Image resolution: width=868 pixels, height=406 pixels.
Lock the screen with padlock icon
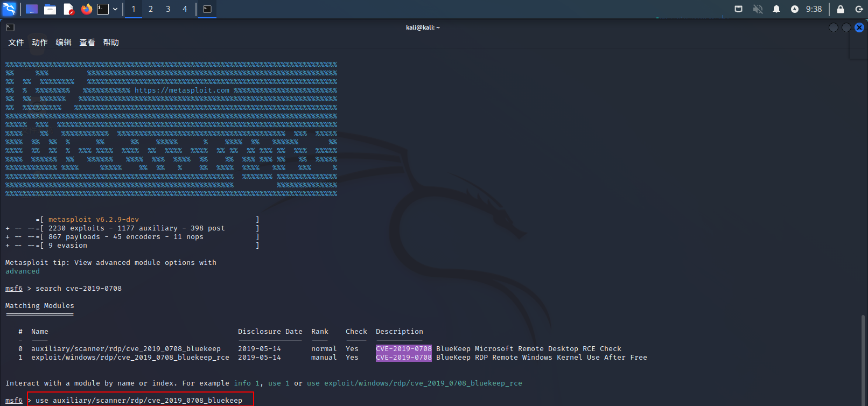pyautogui.click(x=841, y=9)
